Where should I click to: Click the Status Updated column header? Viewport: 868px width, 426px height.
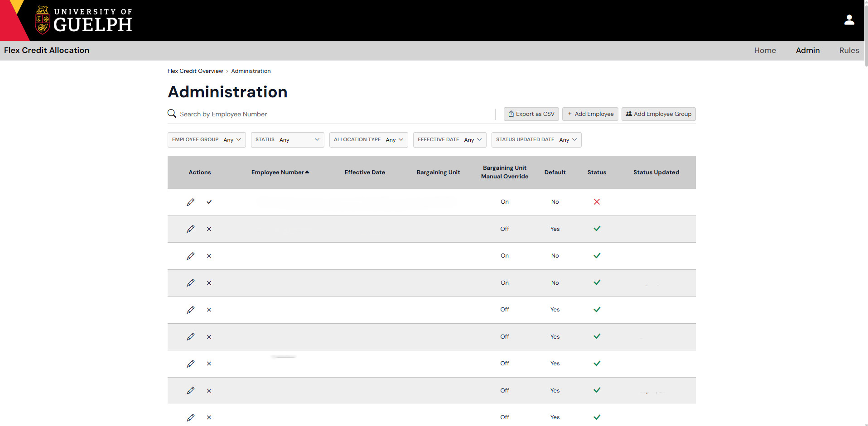656,172
